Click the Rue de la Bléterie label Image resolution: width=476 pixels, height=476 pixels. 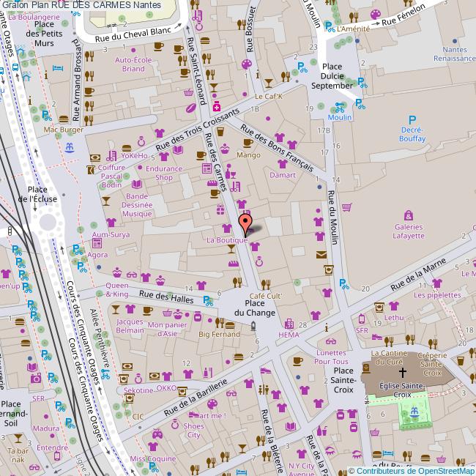click(x=272, y=440)
